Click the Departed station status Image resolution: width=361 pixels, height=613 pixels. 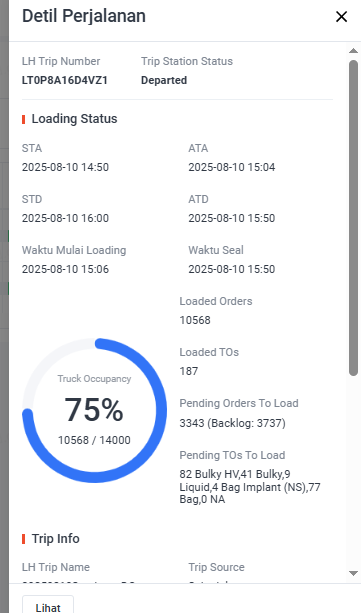pyautogui.click(x=164, y=80)
